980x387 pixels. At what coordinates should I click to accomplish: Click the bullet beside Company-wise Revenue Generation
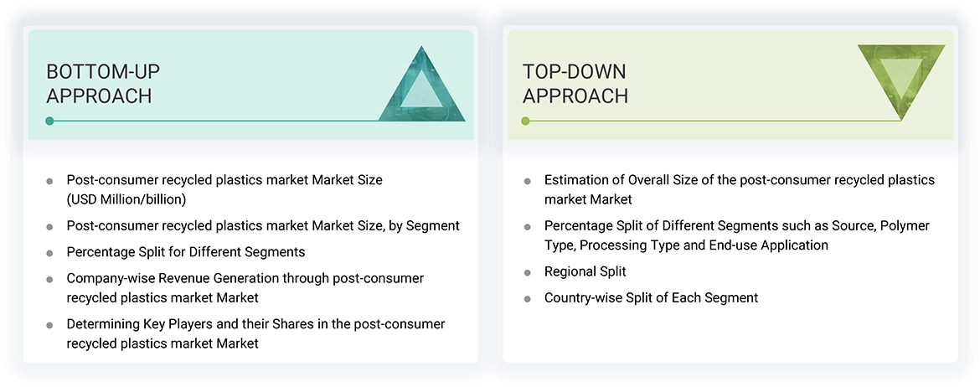tap(50, 278)
